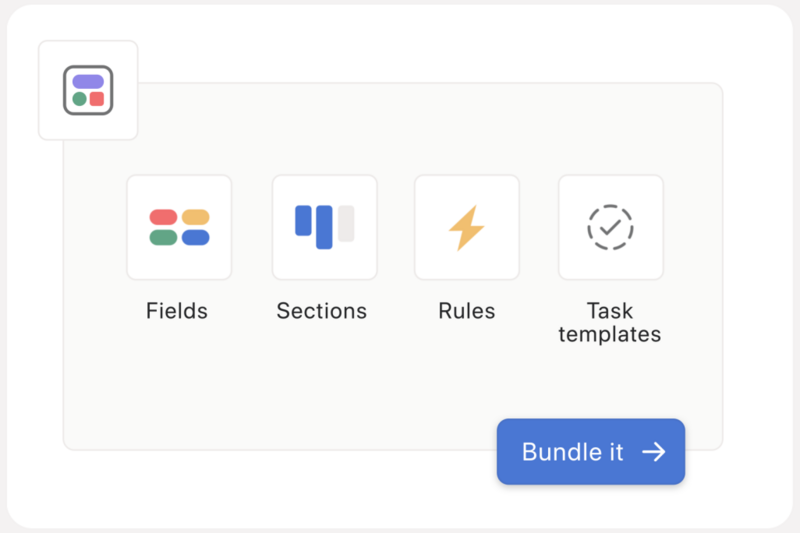The image size is (800, 533).
Task: Click the bundle icon tile at top-left
Action: [x=88, y=90]
